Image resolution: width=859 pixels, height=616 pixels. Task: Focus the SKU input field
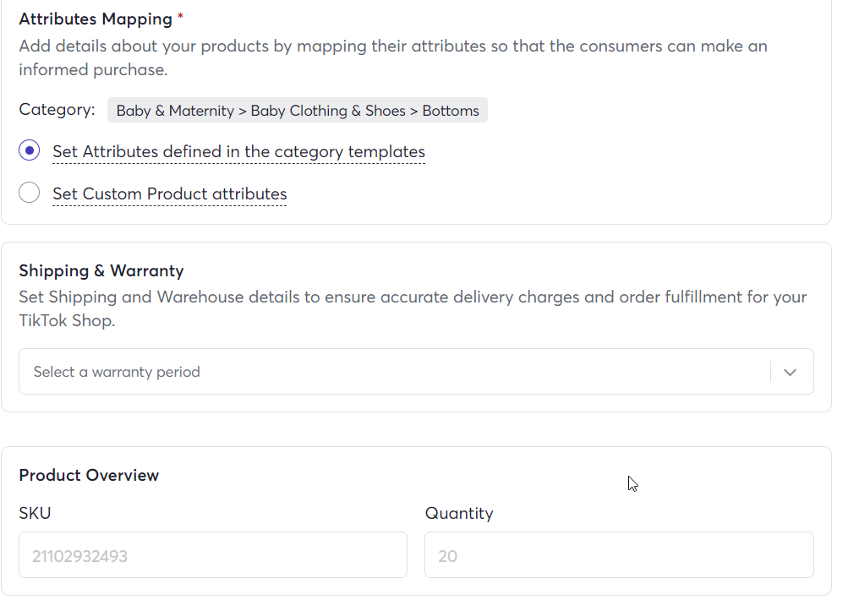point(213,555)
